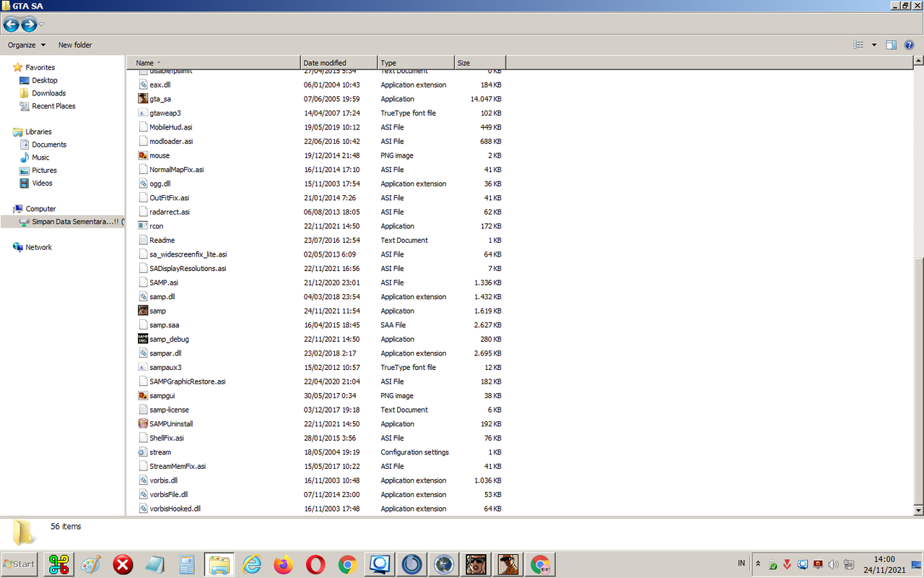
Task: Select the gtaweap3 font file icon
Action: coord(143,113)
